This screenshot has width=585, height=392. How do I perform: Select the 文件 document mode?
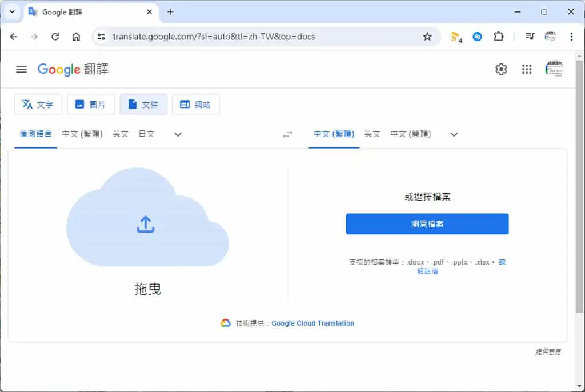[x=143, y=104]
